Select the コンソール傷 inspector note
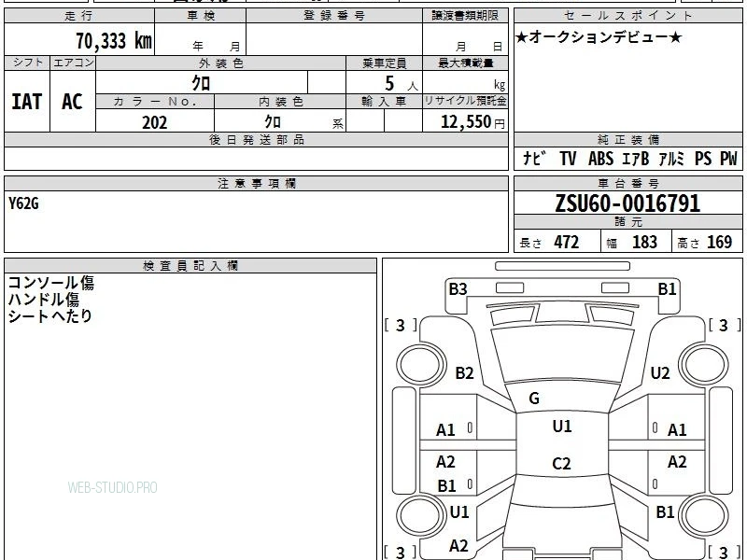This screenshot has width=747, height=560. coord(51,283)
